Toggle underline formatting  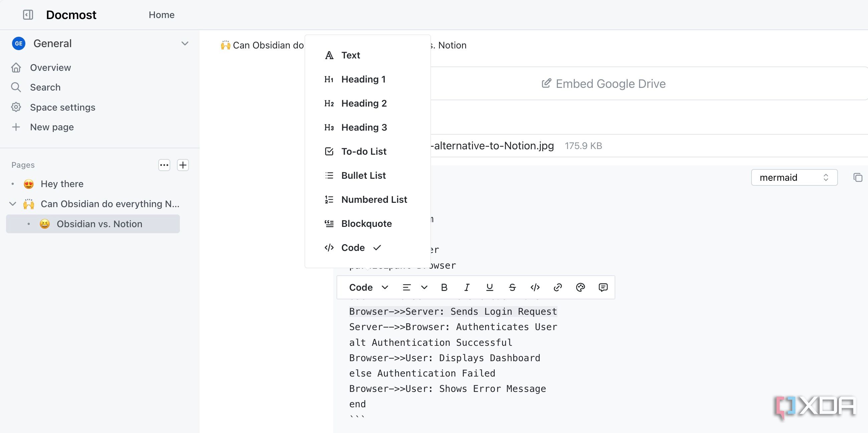pos(490,287)
